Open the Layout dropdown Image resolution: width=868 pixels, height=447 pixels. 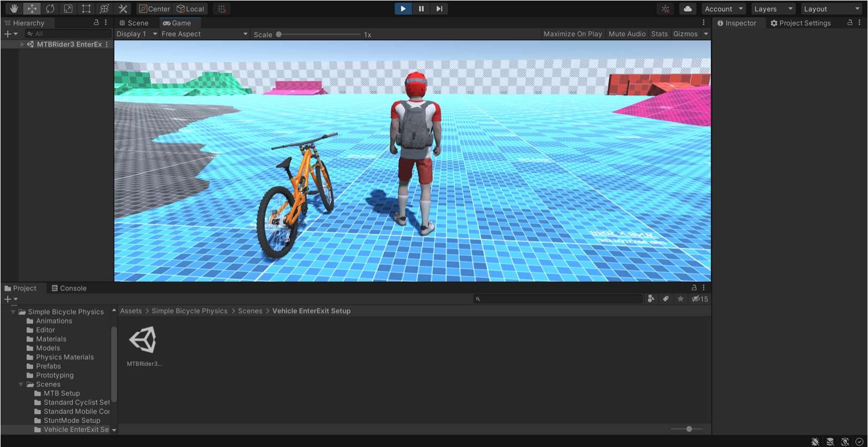tap(832, 9)
